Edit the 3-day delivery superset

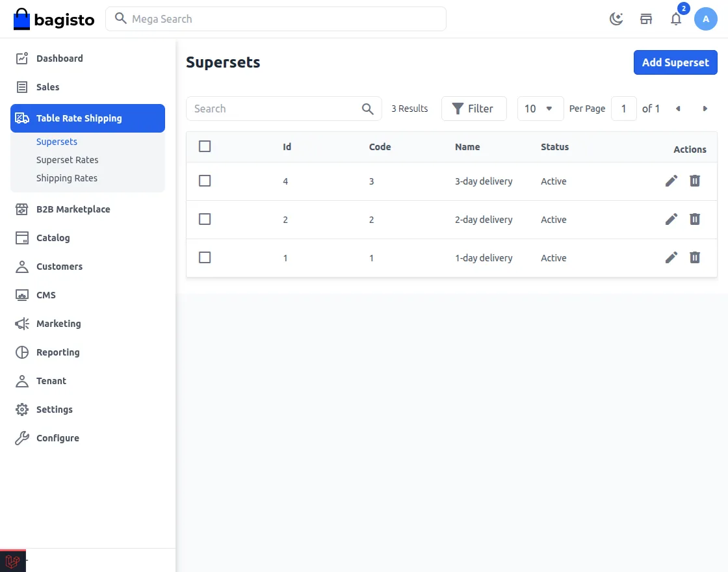tap(671, 181)
